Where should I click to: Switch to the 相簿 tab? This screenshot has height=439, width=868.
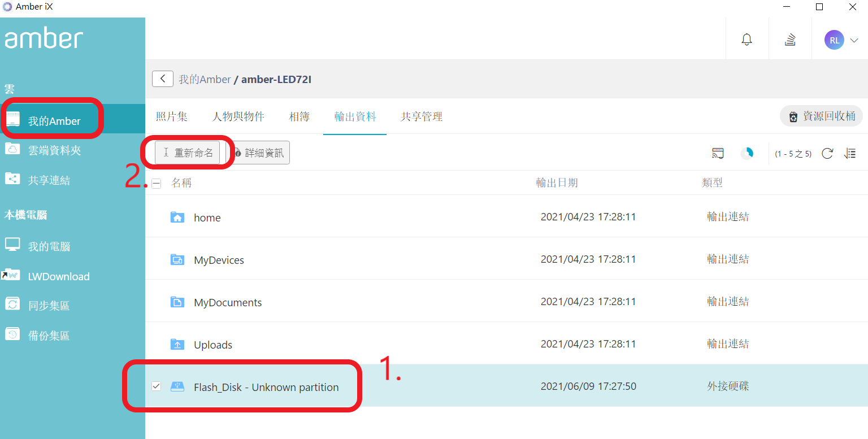coord(300,116)
